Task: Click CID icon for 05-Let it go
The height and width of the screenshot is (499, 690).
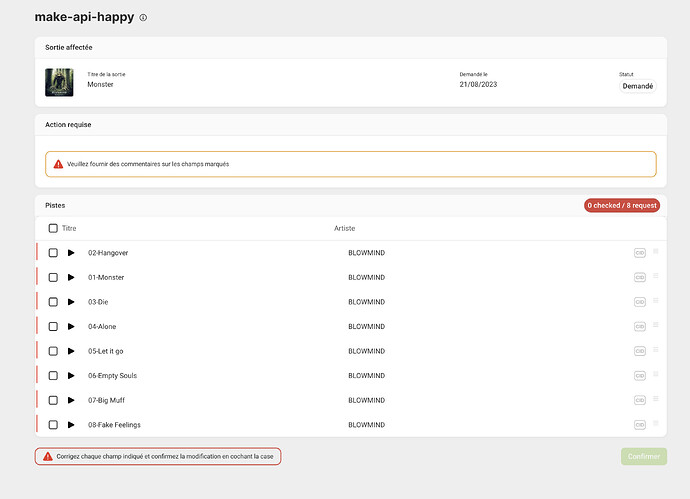Action: pyautogui.click(x=640, y=351)
